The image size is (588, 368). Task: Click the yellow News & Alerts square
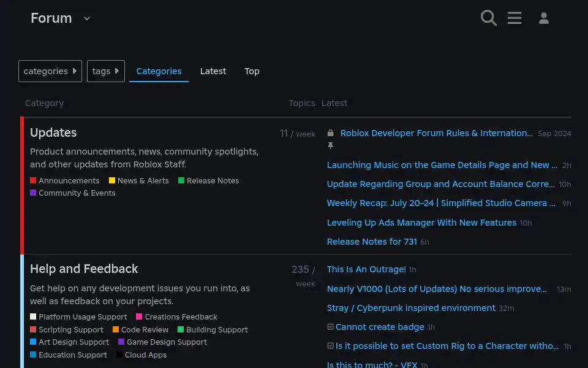[111, 180]
